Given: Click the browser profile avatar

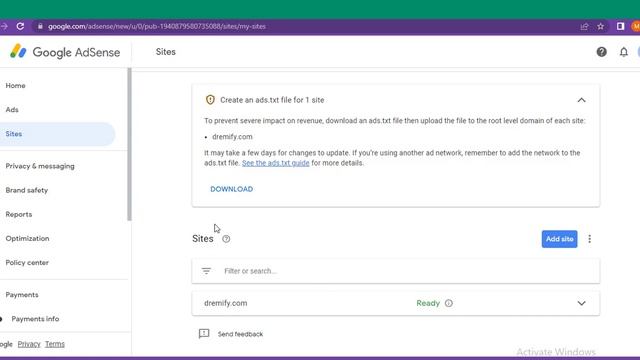Looking at the screenshot, I should coord(636,26).
